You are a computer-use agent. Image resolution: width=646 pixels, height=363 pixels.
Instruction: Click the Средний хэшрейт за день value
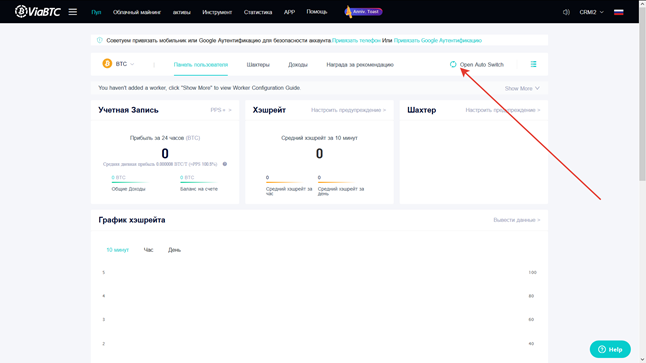tap(319, 178)
